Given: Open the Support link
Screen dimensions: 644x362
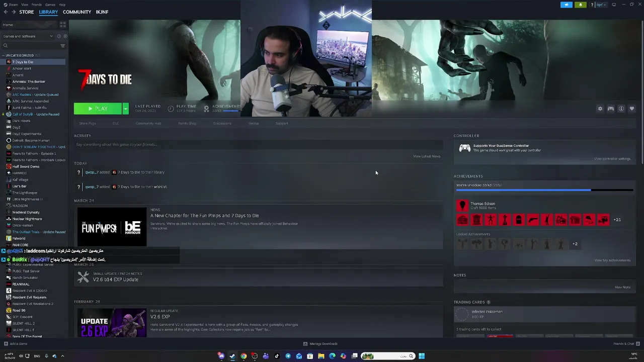Looking at the screenshot, I should pos(282,123).
